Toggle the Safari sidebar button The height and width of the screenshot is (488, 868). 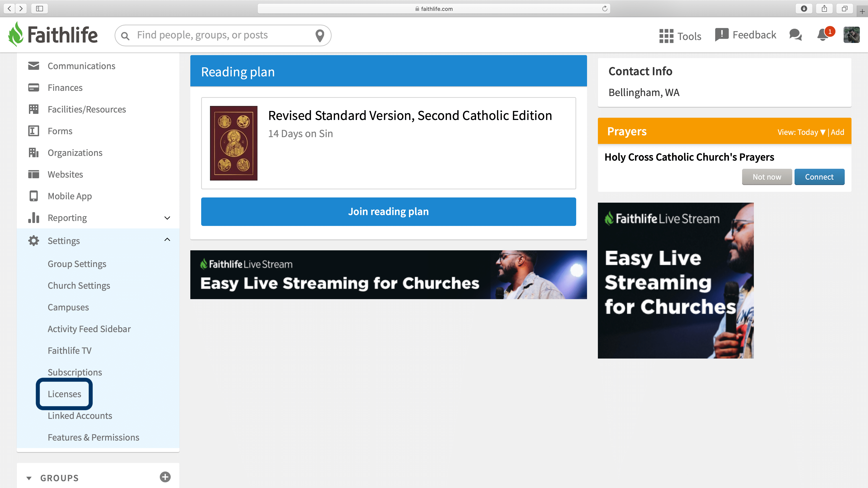coord(39,8)
